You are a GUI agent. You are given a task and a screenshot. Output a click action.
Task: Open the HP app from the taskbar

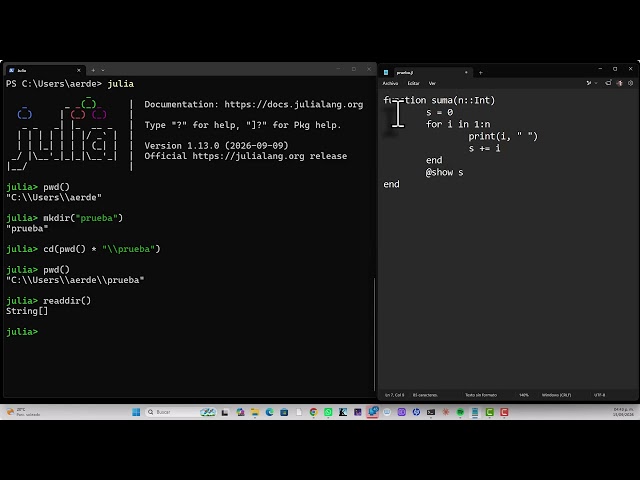[416, 412]
